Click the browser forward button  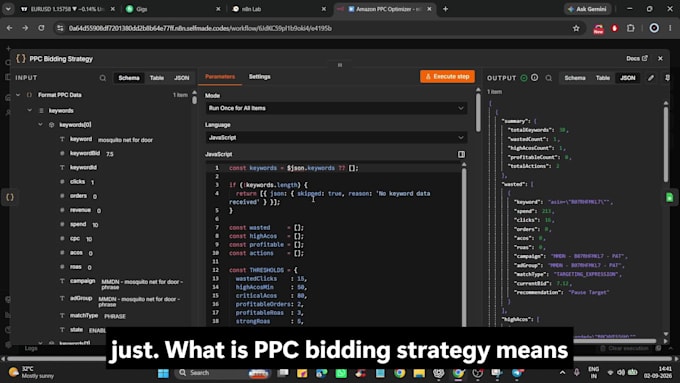(25, 28)
